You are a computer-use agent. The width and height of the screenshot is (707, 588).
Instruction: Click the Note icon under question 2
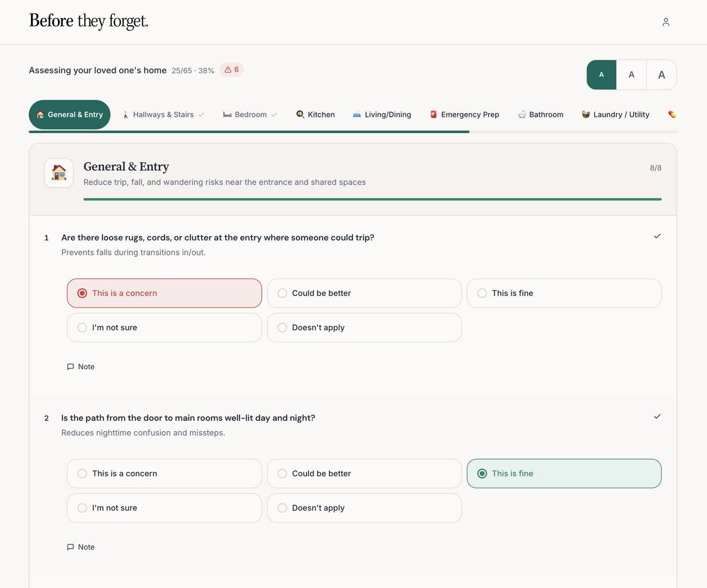70,547
